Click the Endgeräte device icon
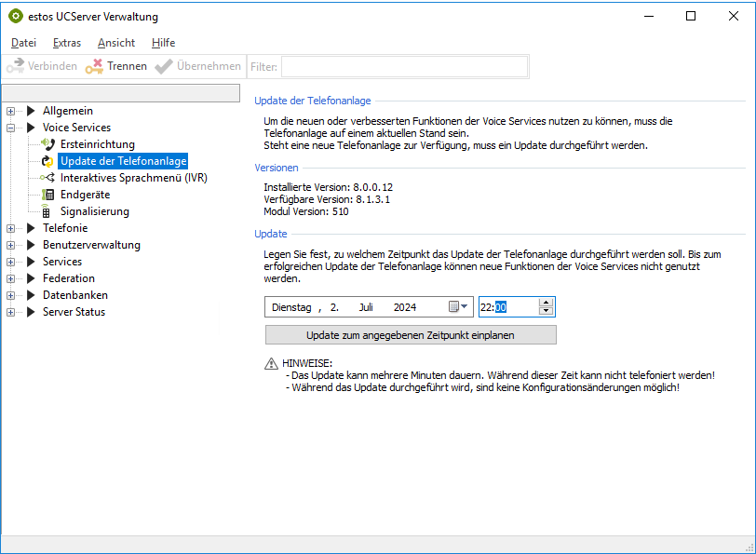 [48, 195]
